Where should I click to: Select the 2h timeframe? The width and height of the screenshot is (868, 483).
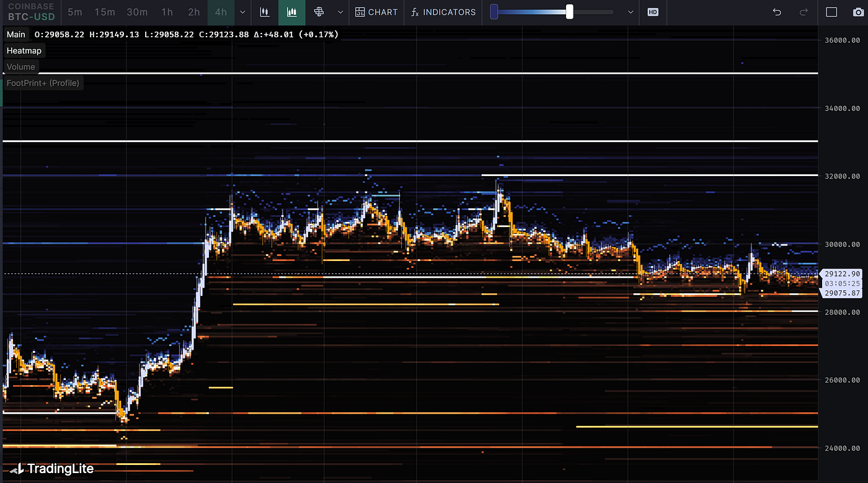[x=194, y=12]
